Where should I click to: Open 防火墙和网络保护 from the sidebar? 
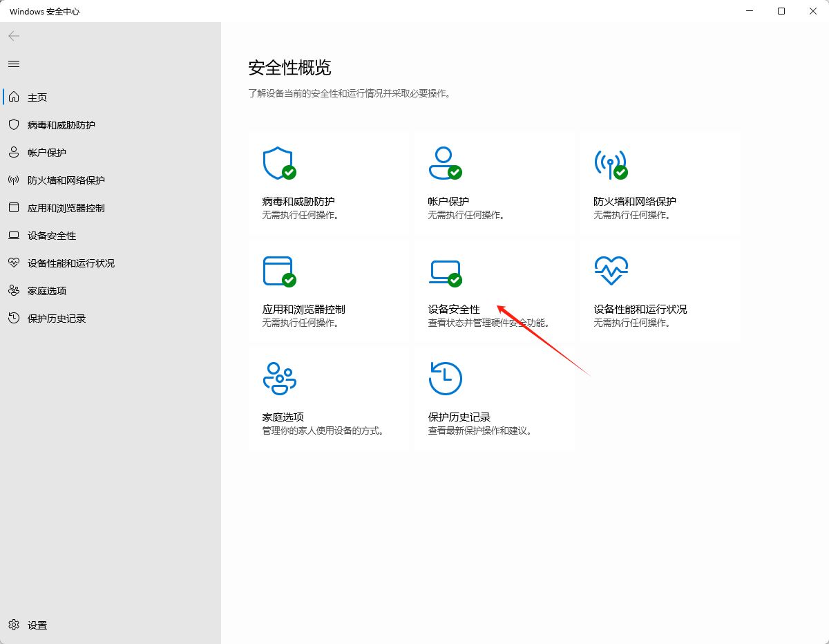(x=111, y=180)
